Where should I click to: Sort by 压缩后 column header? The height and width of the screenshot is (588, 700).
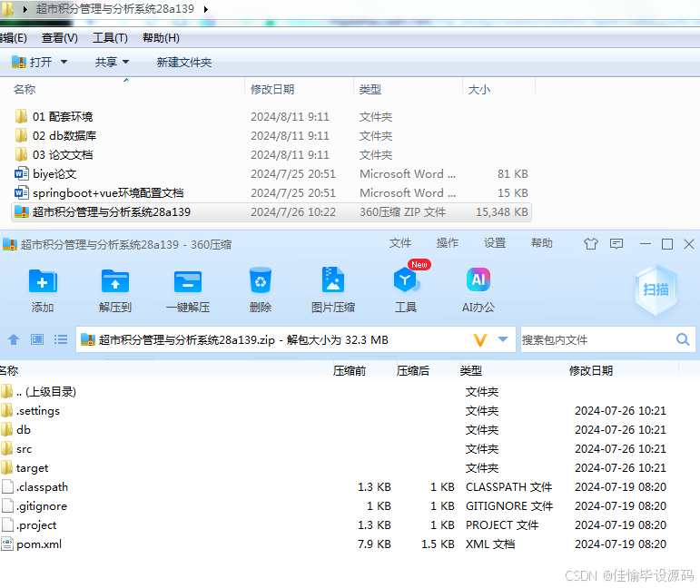click(x=413, y=371)
